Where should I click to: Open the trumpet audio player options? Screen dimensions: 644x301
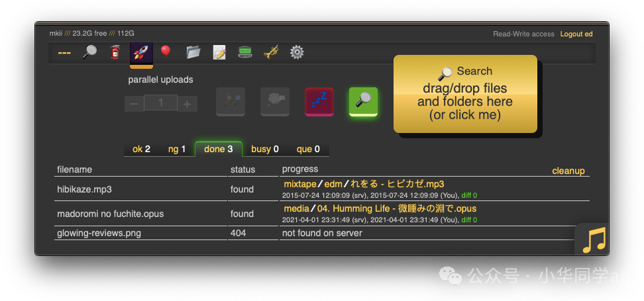coord(271,52)
